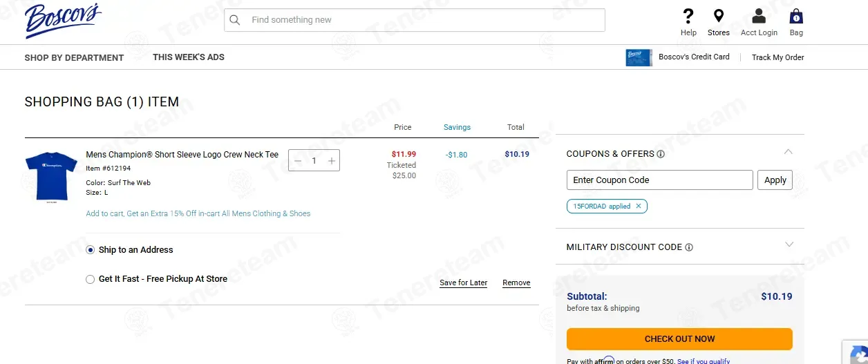Screen dimensions: 868x364
Task: Select the Ship to an Address option
Action: 90,250
